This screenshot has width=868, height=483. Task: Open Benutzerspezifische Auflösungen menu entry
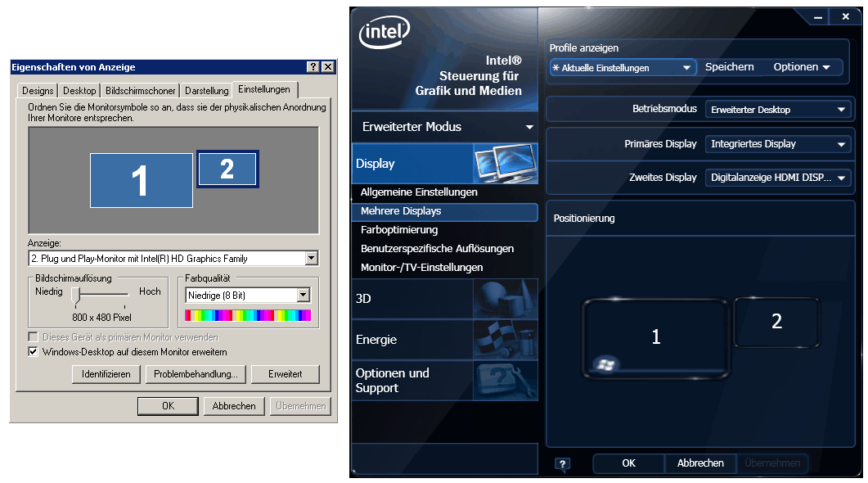pos(438,249)
